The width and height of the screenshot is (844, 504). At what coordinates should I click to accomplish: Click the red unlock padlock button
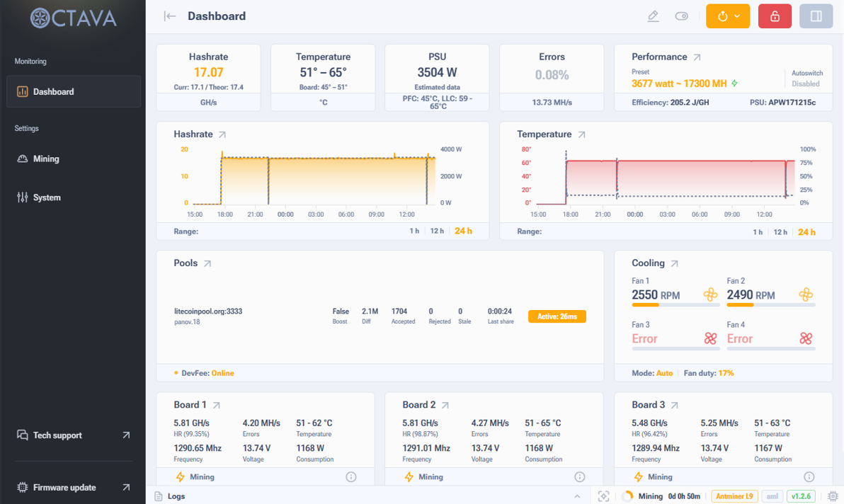click(775, 16)
